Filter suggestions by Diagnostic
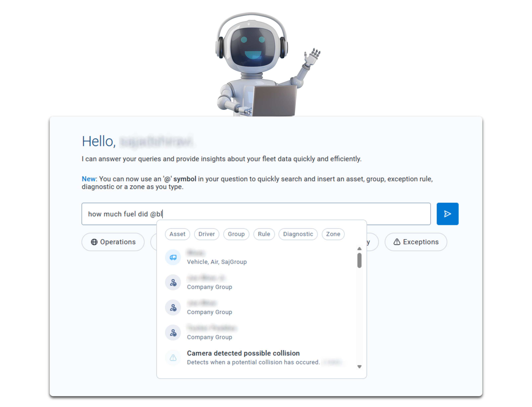The height and width of the screenshot is (407, 532). point(298,234)
